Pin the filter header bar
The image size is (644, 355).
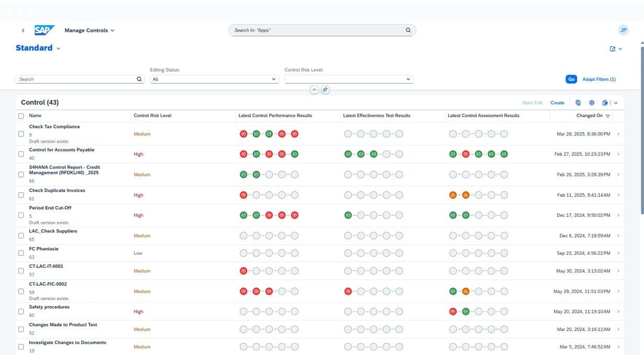[x=325, y=90]
